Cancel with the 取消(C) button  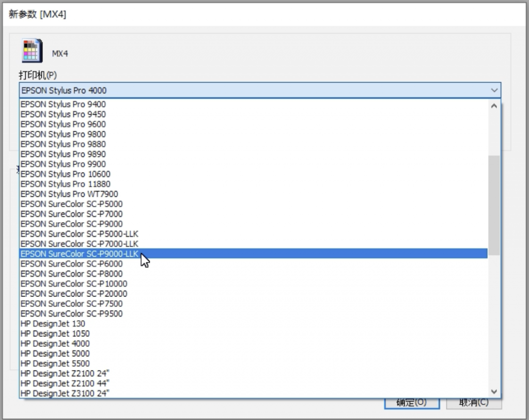[x=474, y=403]
